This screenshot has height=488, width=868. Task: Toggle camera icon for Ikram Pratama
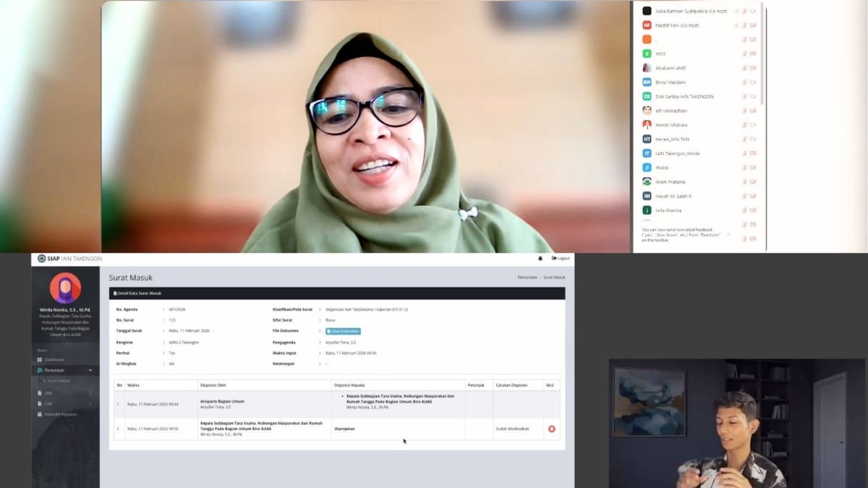coord(753,181)
